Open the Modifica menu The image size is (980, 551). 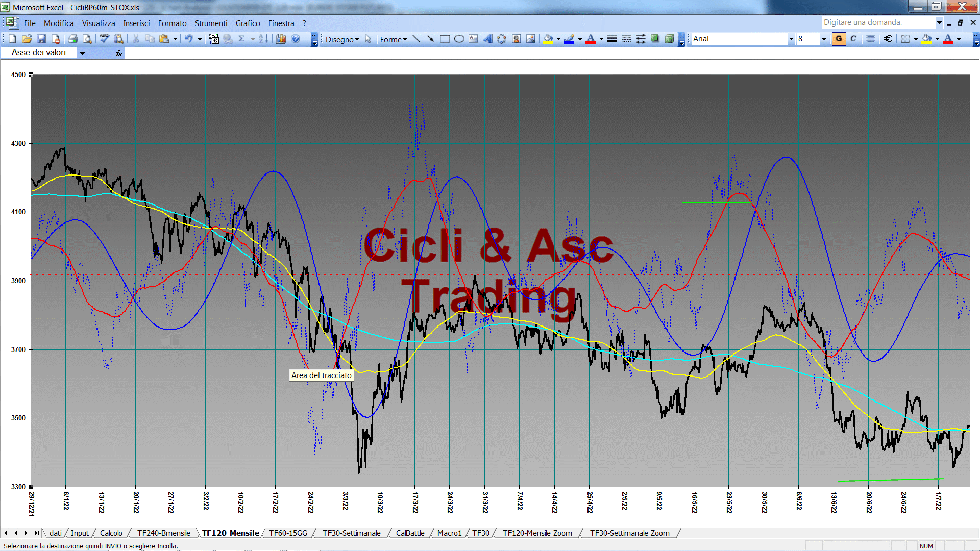click(59, 23)
